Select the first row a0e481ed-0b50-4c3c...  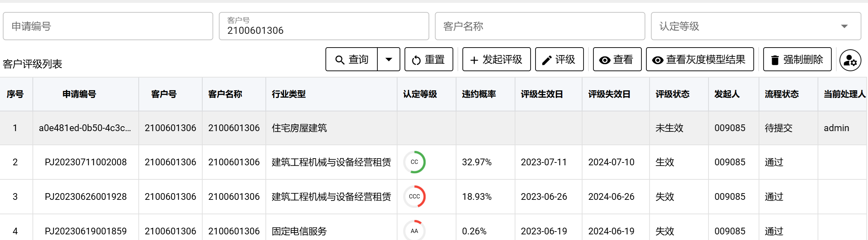pos(85,128)
